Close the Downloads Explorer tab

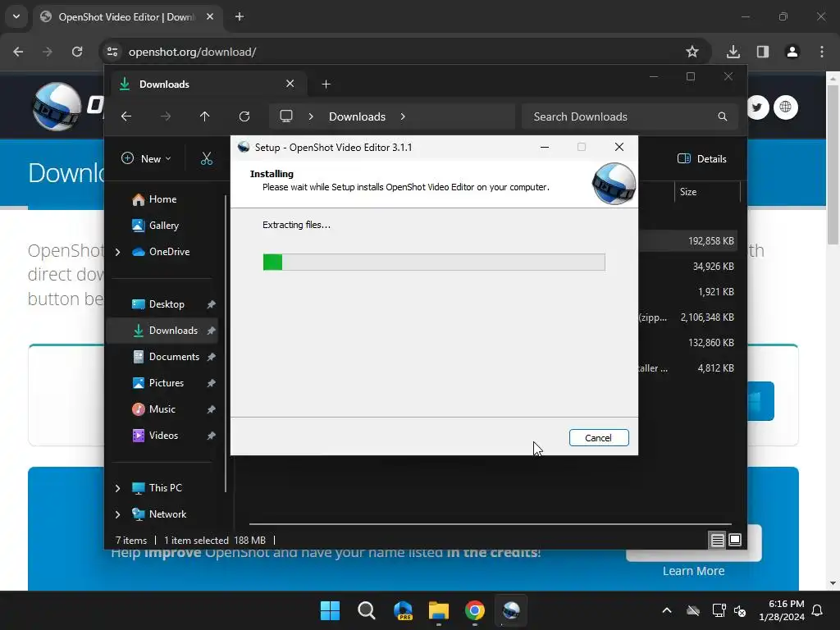[290, 84]
